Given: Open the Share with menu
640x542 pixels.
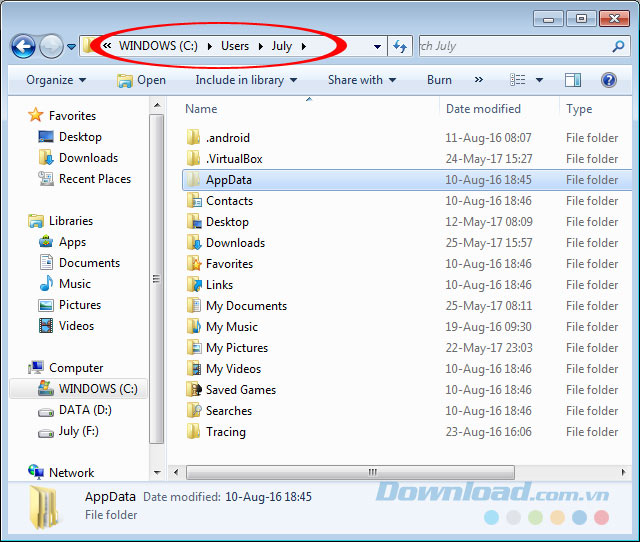Looking at the screenshot, I should tap(362, 80).
